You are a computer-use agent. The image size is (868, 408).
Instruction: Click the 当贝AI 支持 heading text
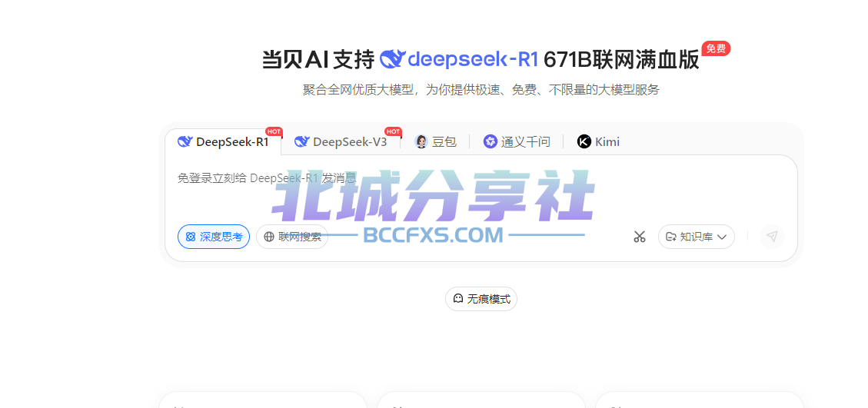(318, 60)
